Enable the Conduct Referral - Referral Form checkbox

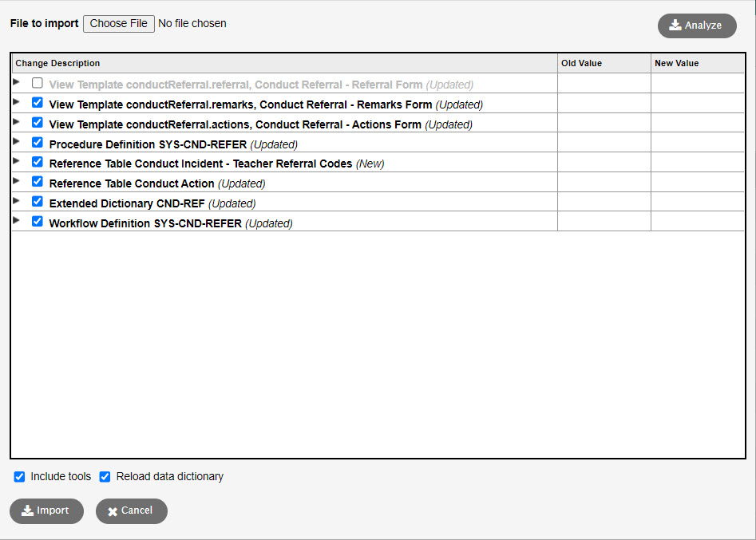click(x=37, y=82)
